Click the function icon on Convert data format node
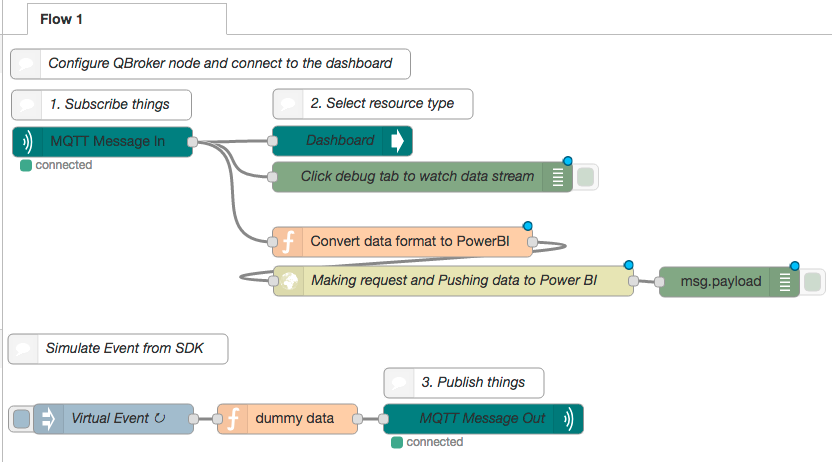Image resolution: width=832 pixels, height=462 pixels. pyautogui.click(x=288, y=241)
